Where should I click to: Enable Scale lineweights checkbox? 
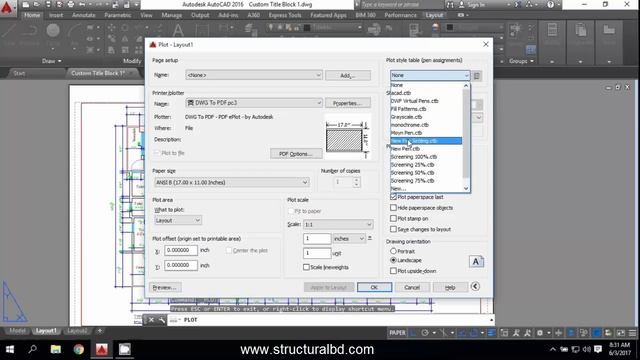click(x=306, y=267)
